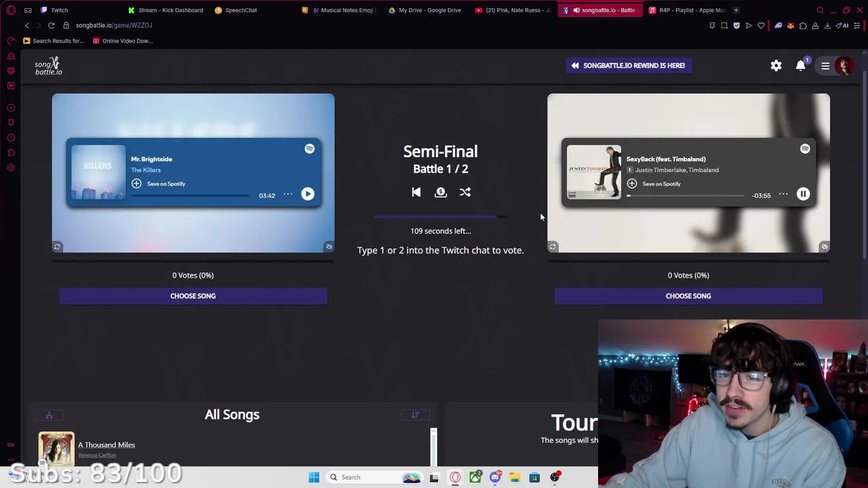Open a new browser tab
The width and height of the screenshot is (868, 488).
click(736, 10)
